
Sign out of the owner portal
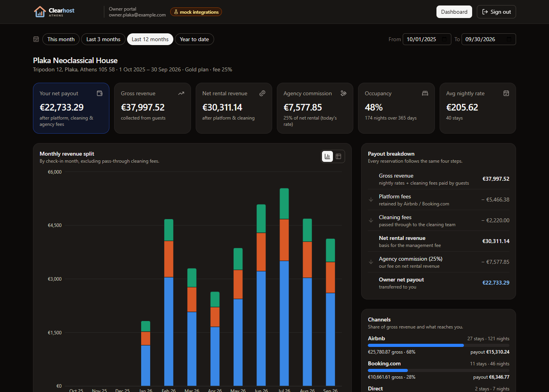(x=496, y=12)
